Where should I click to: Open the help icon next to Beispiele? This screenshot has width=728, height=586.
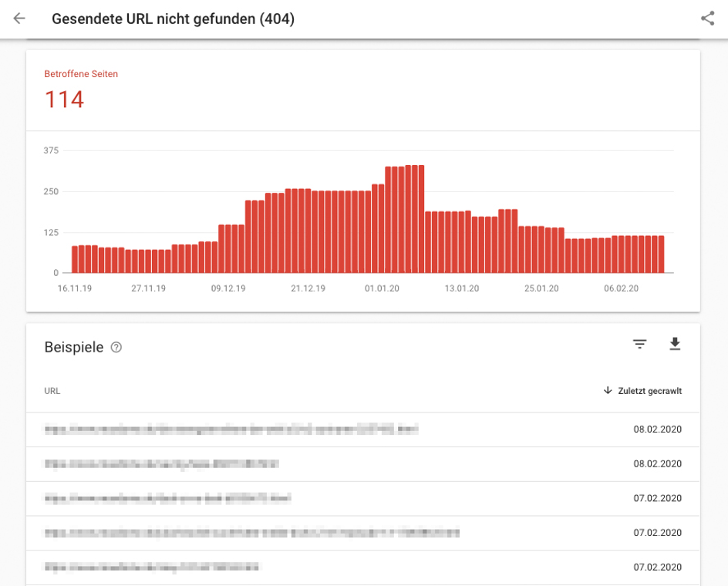pyautogui.click(x=116, y=347)
